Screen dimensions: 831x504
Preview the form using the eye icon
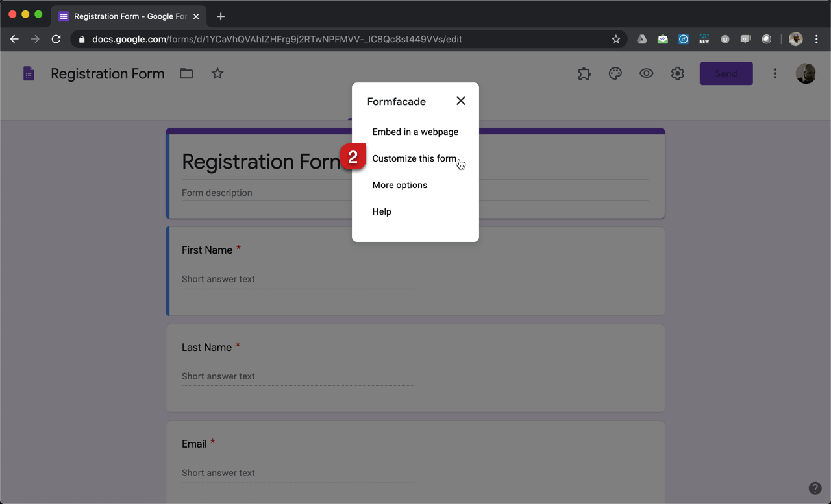pyautogui.click(x=646, y=73)
